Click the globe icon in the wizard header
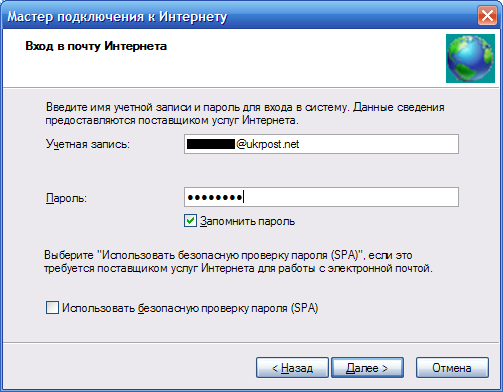 [470, 58]
